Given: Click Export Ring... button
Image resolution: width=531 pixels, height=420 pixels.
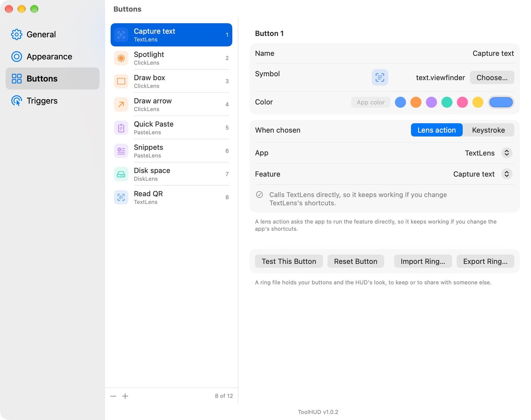Looking at the screenshot, I should point(485,261).
